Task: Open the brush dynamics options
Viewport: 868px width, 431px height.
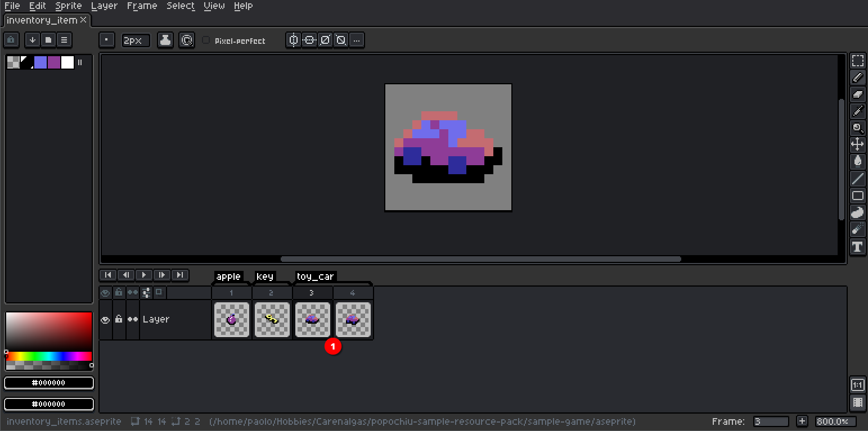Action: point(187,40)
